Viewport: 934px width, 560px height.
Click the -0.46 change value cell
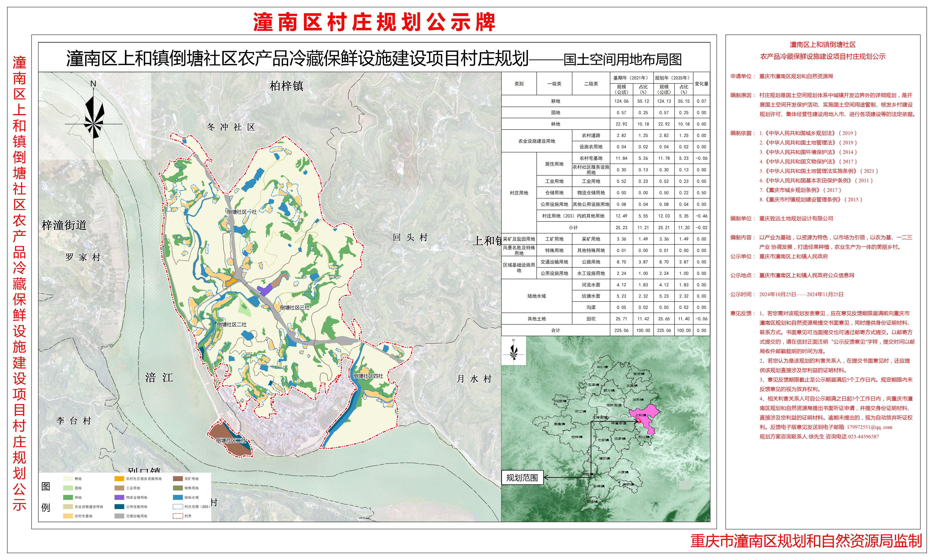pos(701,216)
